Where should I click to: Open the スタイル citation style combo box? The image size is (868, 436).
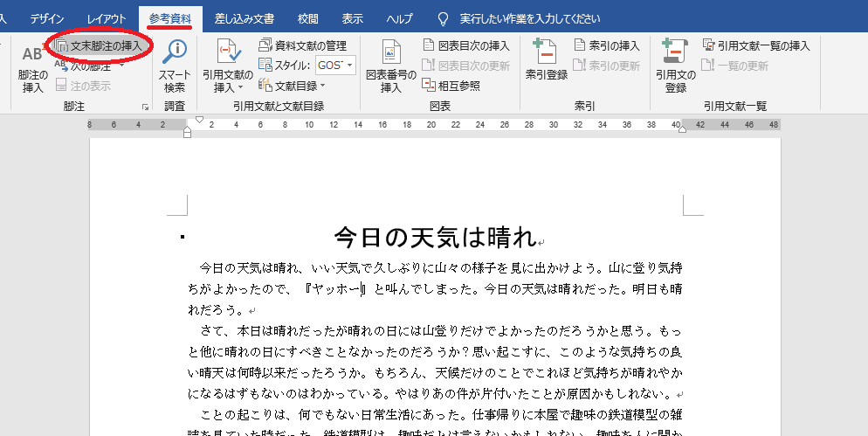click(336, 66)
